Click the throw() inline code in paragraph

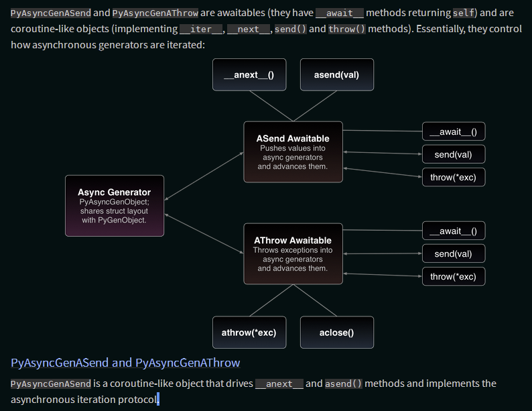coord(347,30)
